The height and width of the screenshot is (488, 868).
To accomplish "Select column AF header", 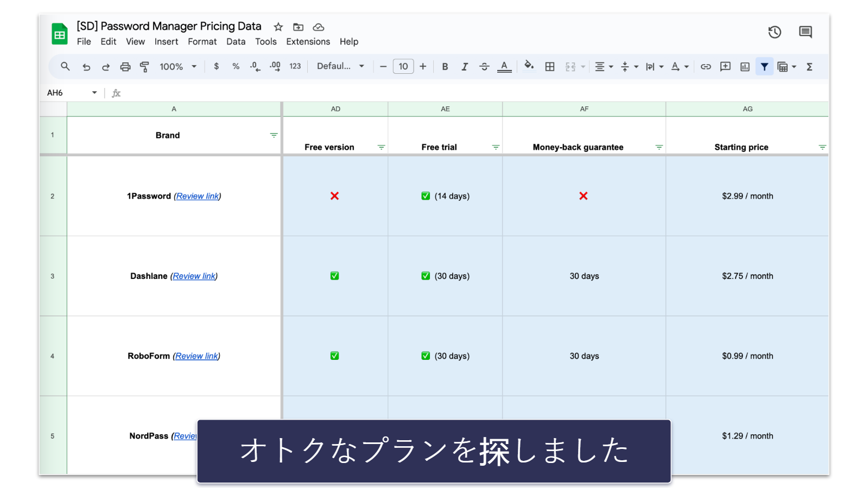I will tap(584, 109).
